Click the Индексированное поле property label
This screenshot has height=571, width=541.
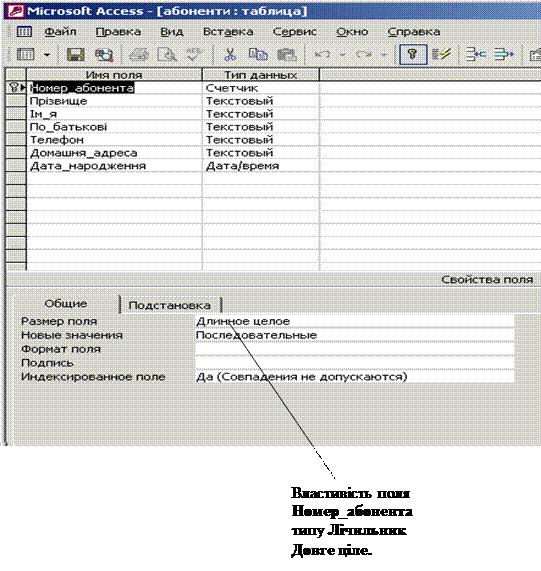click(x=93, y=377)
